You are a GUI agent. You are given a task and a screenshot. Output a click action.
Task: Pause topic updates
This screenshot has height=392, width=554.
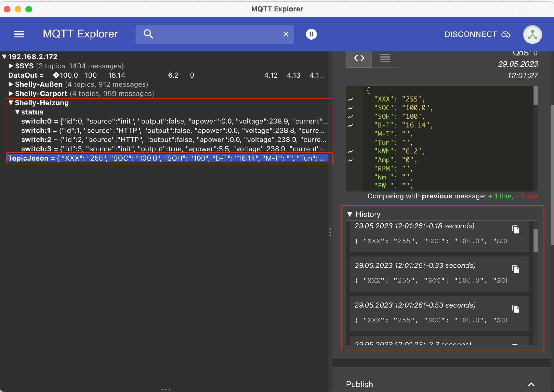311,34
